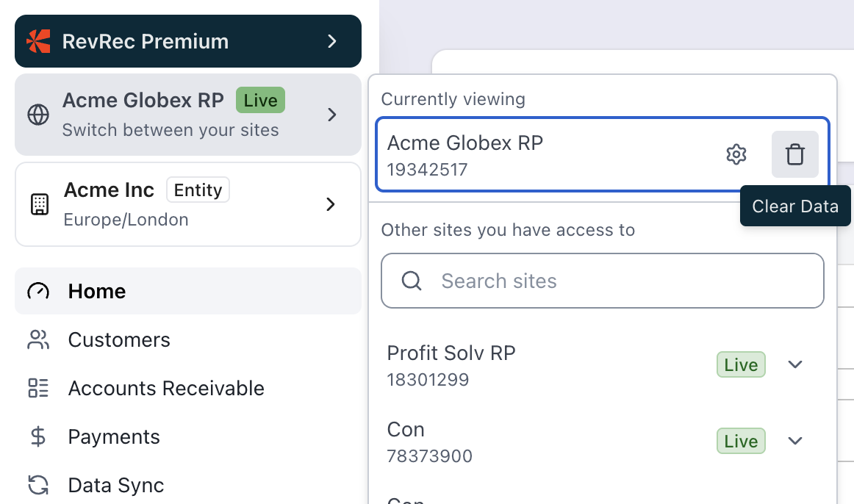Click the Data Sync refresh icon
This screenshot has width=854, height=504.
click(38, 486)
